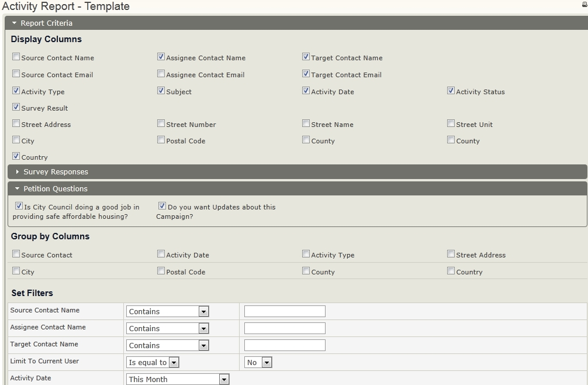Uncheck the Target Contact Email checkbox
This screenshot has height=385, width=588.
click(x=306, y=74)
